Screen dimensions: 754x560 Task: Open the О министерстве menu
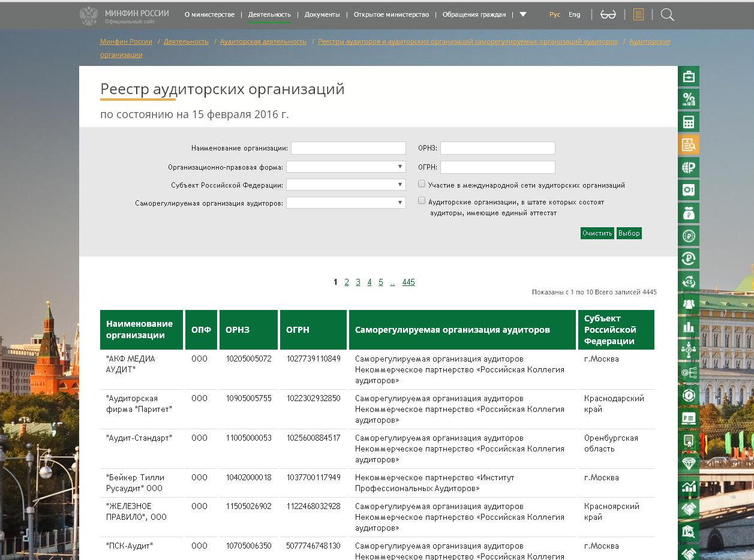[209, 14]
